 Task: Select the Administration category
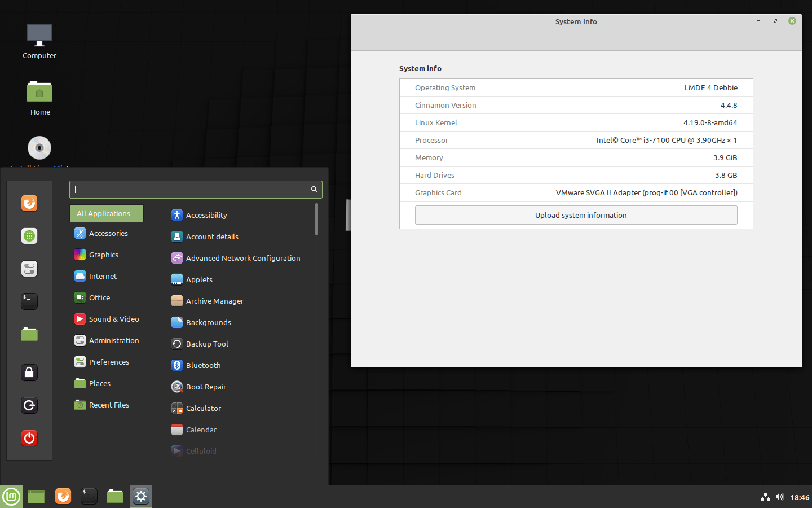click(x=106, y=340)
